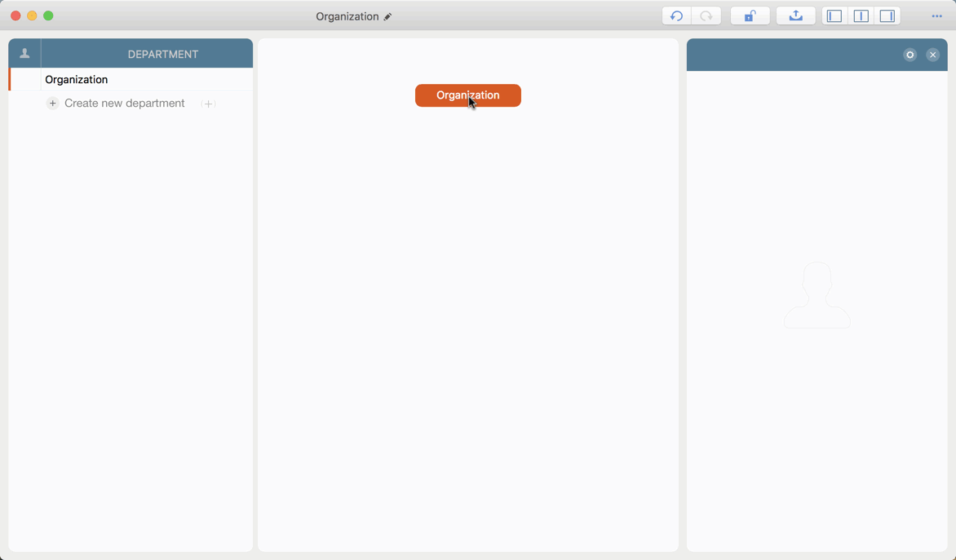956x560 pixels.
Task: Click the Share/Export upload icon
Action: point(795,16)
